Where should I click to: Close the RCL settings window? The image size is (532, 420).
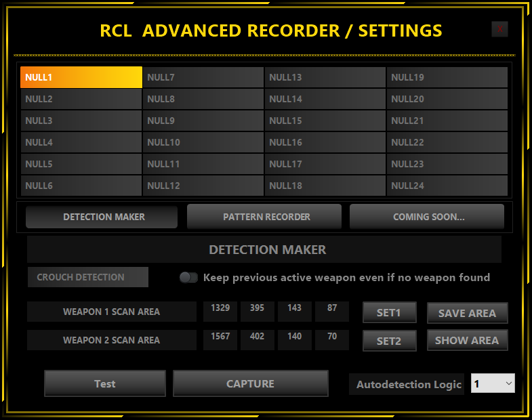[499, 28]
